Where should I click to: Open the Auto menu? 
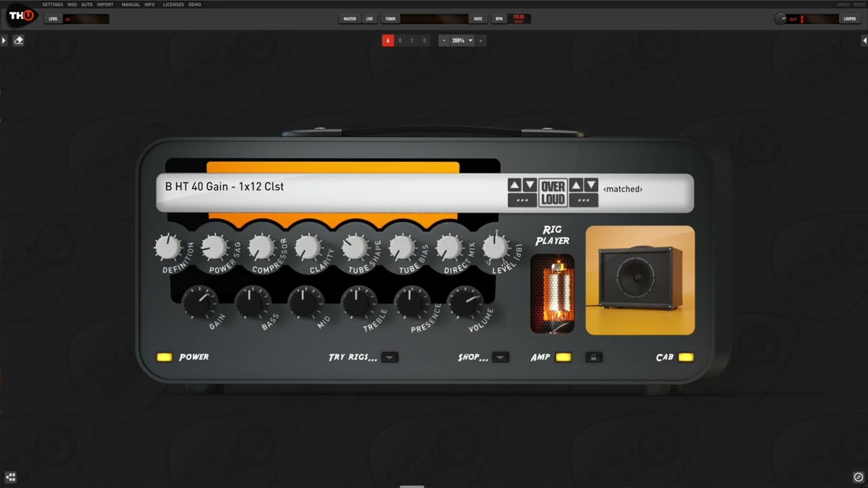tap(87, 5)
